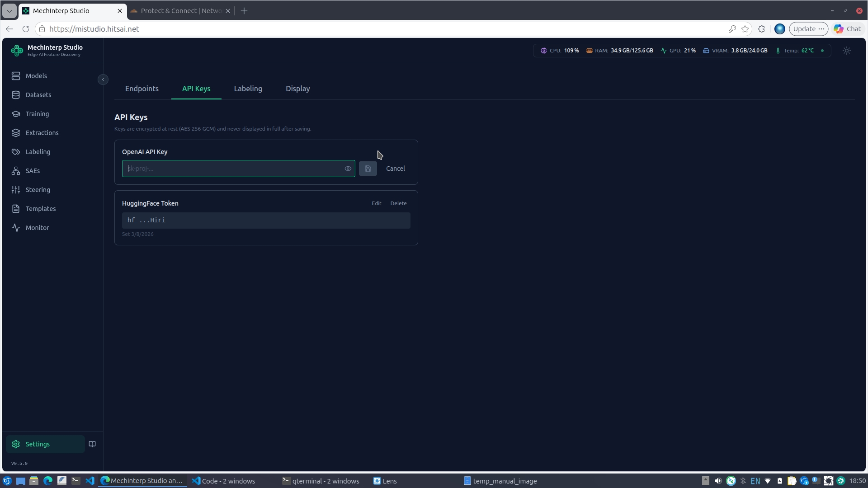Click the RAM usage indicator
The width and height of the screenshot is (868, 488).
click(x=619, y=51)
